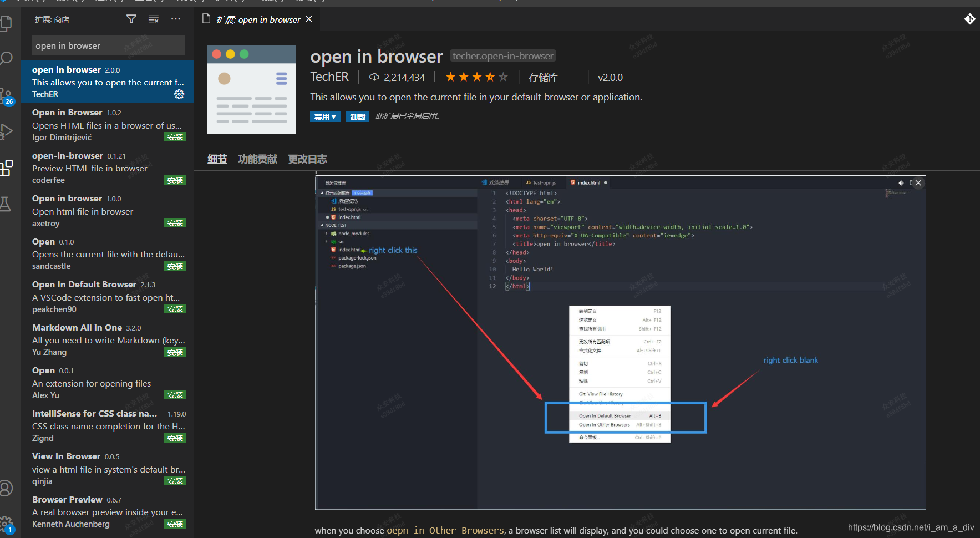Install View In Browser by qinjia

click(175, 481)
